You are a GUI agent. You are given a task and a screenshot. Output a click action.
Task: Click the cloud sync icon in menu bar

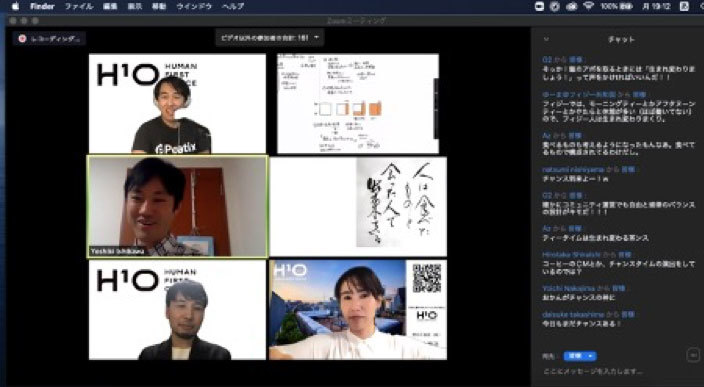(x=572, y=6)
